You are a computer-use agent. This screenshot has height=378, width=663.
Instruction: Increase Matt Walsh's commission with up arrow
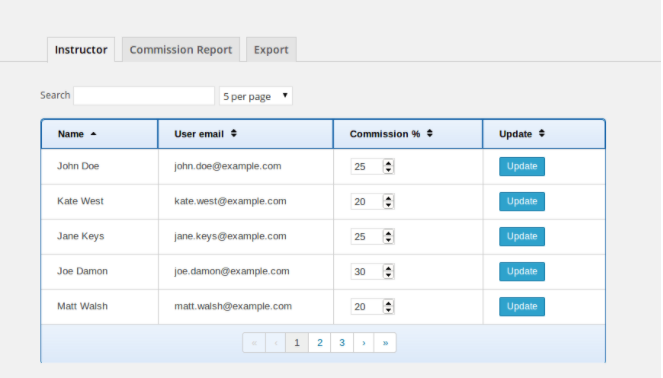[388, 303]
